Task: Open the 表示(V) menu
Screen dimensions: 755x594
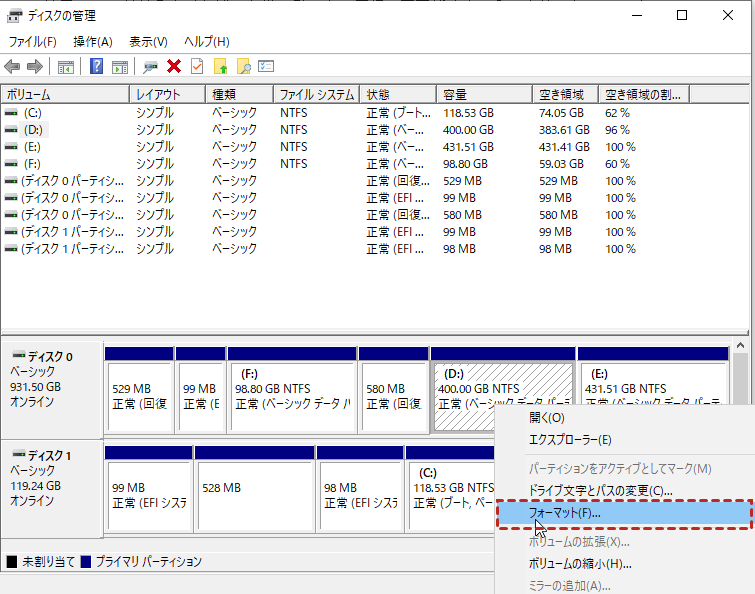Action: pos(148,41)
